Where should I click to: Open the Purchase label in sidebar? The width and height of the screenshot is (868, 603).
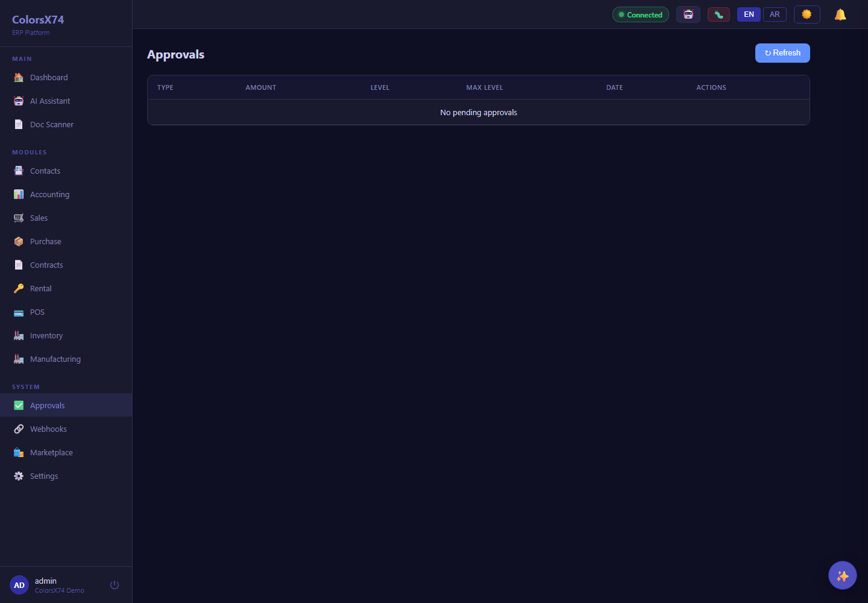point(46,241)
